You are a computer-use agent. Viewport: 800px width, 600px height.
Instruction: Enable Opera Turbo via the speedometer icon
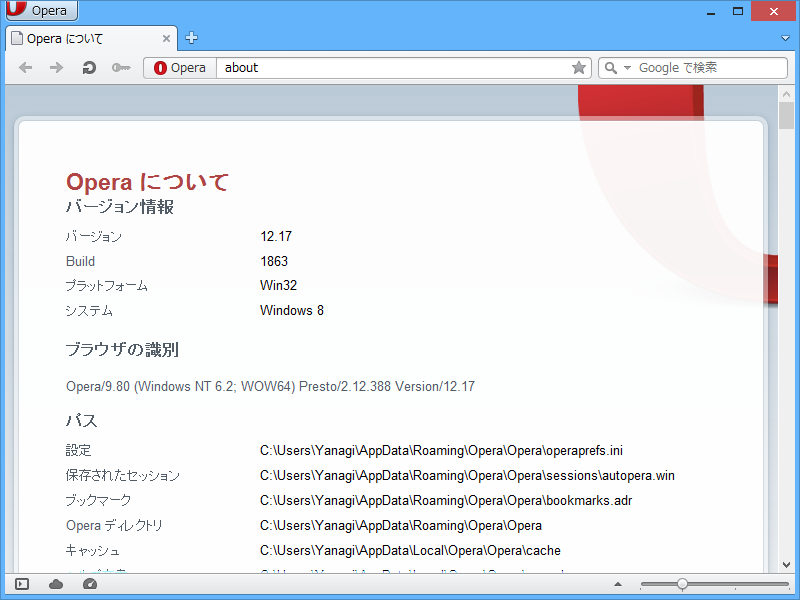[x=89, y=583]
